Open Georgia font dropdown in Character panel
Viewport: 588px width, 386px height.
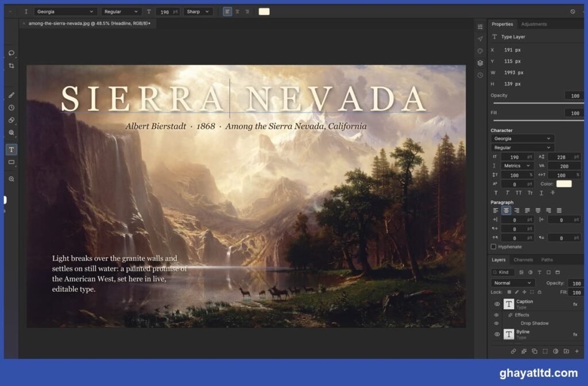(x=523, y=138)
